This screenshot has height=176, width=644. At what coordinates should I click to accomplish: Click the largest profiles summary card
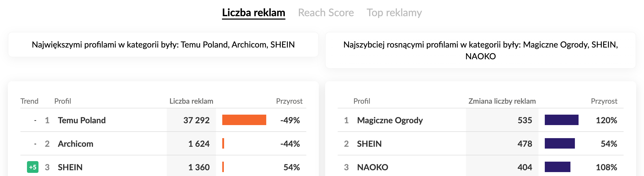click(163, 45)
